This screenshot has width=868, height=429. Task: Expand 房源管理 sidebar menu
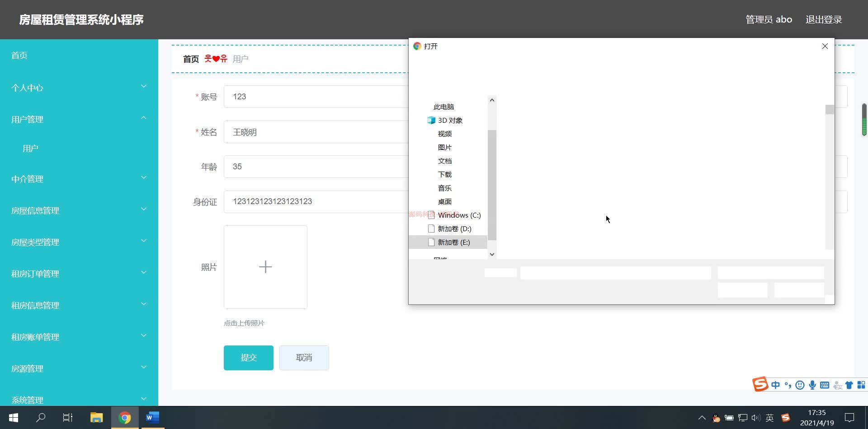[x=79, y=368]
